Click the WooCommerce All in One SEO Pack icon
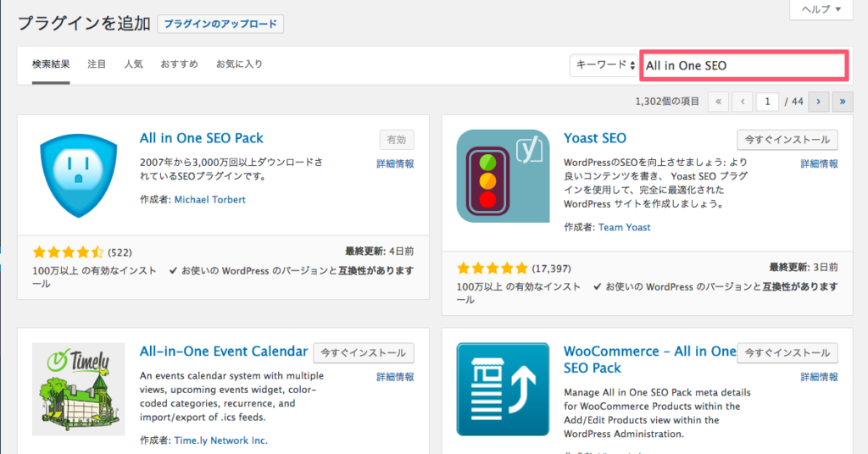Screen dimensions: 868x454 503,389
